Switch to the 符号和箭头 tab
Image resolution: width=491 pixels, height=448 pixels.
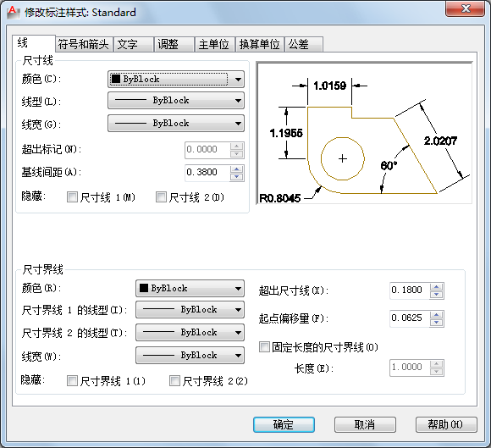(83, 44)
